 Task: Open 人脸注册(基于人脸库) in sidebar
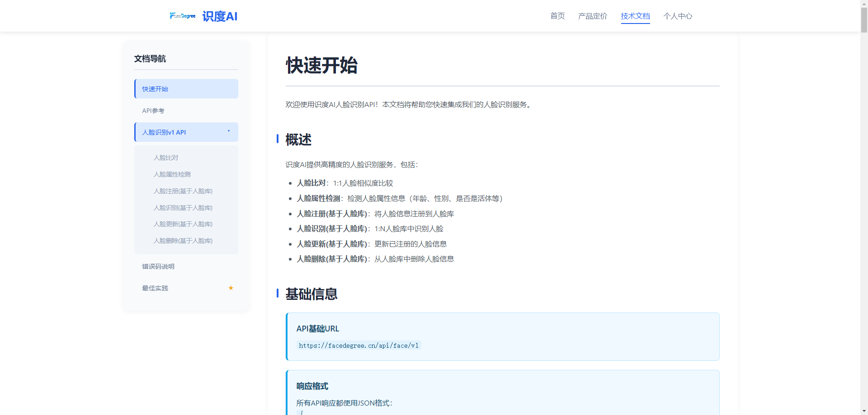(183, 191)
